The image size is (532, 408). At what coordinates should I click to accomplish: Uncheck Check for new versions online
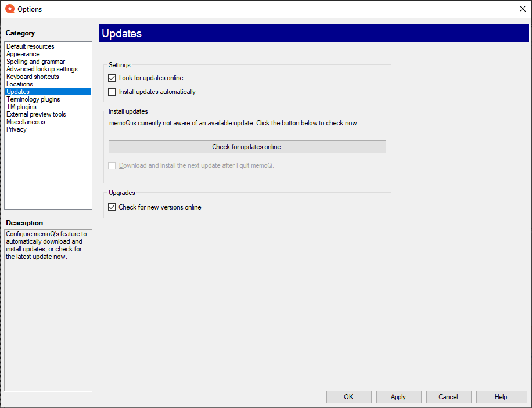click(112, 207)
